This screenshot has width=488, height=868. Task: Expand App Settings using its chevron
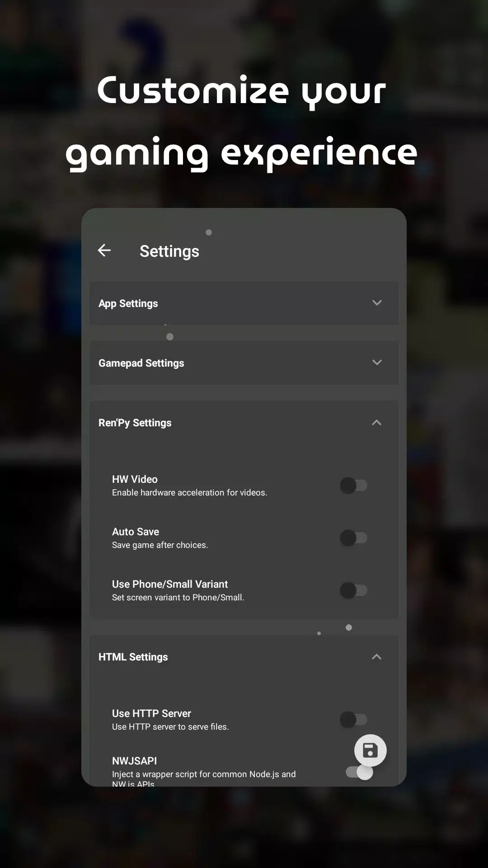[377, 303]
